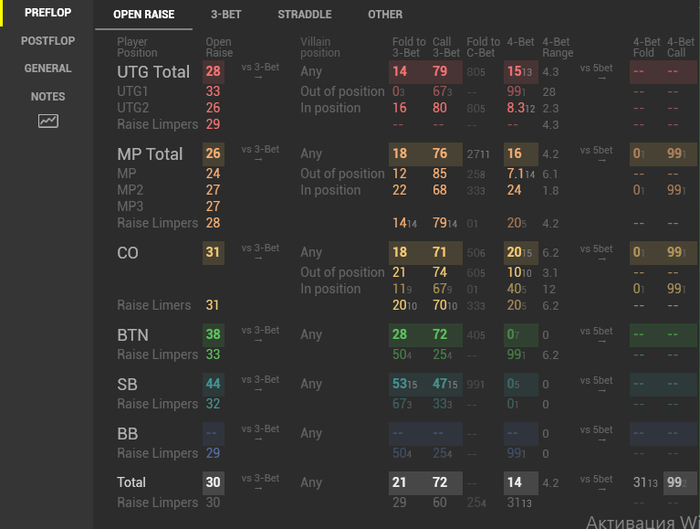Viewport: 700px width, 529px height.
Task: Open the STRADDLE tab
Action: [304, 15]
